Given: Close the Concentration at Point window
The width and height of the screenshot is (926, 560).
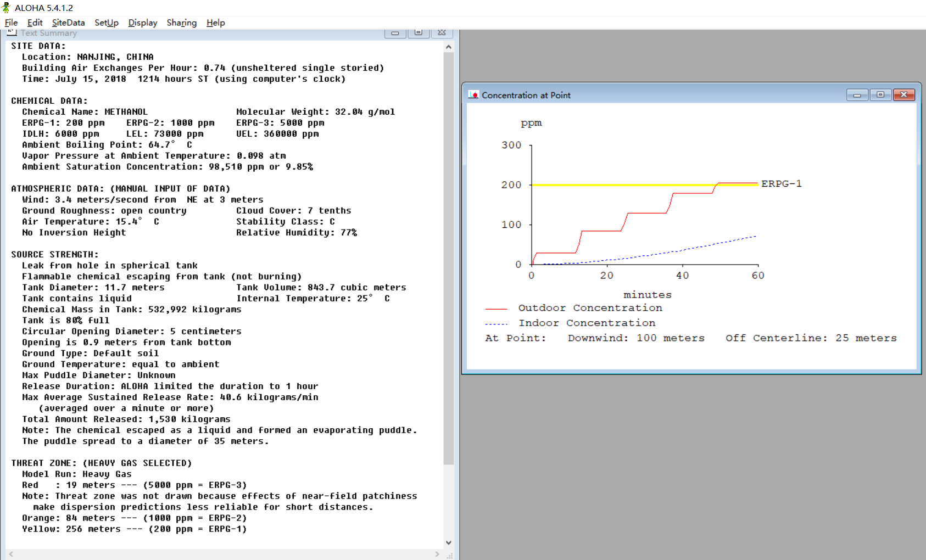Looking at the screenshot, I should [904, 95].
